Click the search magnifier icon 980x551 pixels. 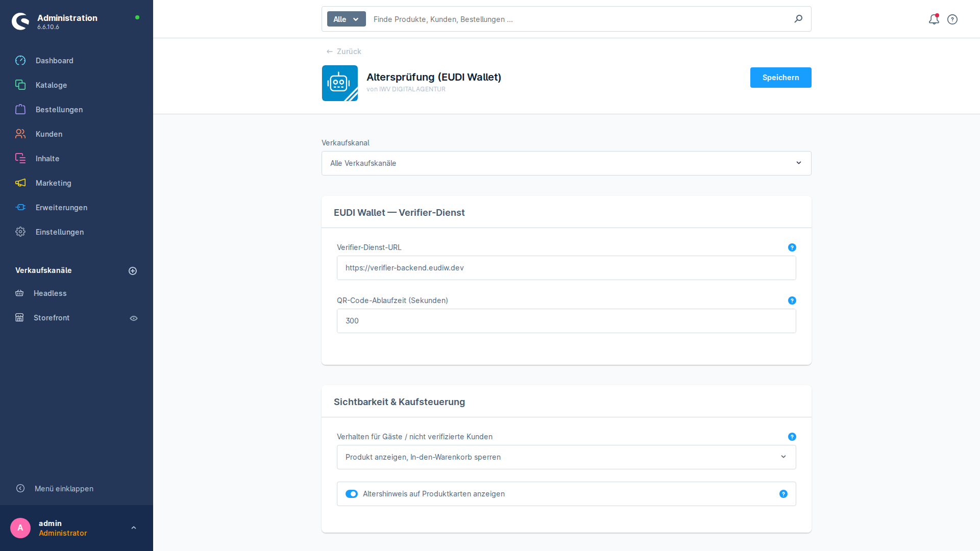[798, 19]
